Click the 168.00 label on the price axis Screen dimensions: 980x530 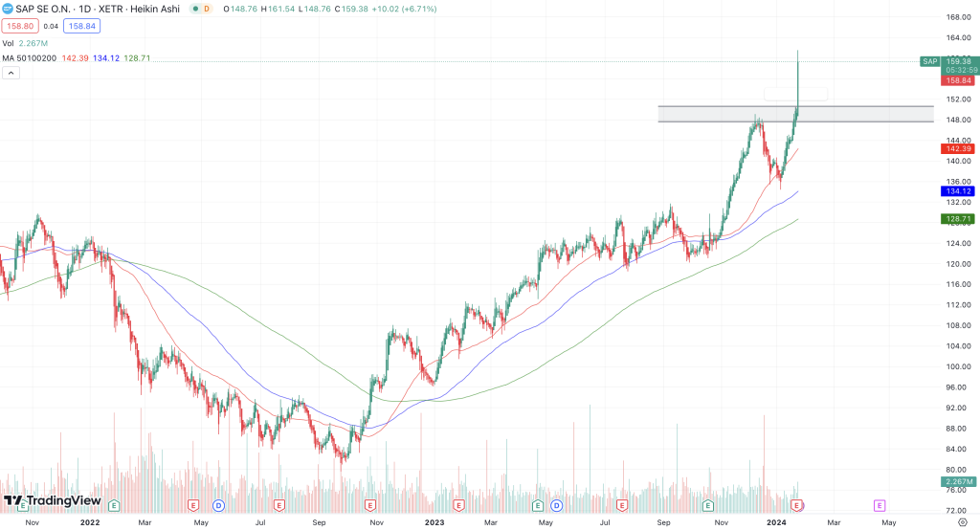pos(958,17)
